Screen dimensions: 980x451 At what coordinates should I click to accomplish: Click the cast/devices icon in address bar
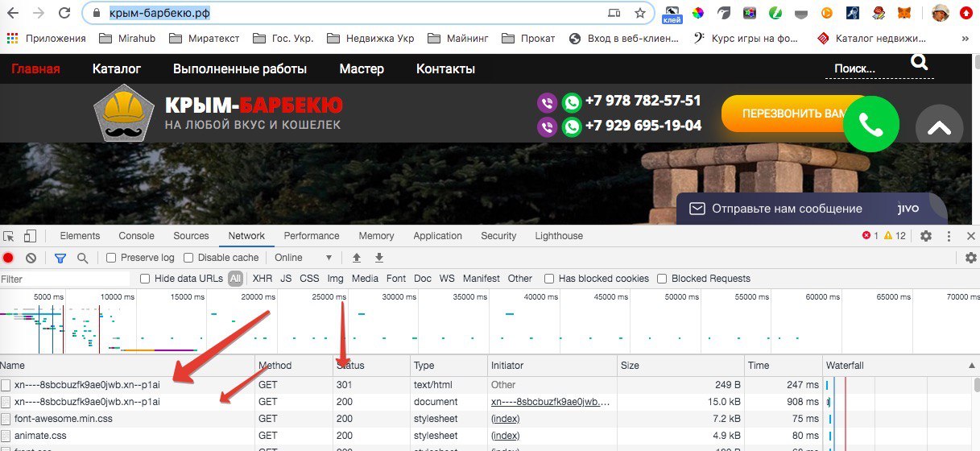point(614,13)
